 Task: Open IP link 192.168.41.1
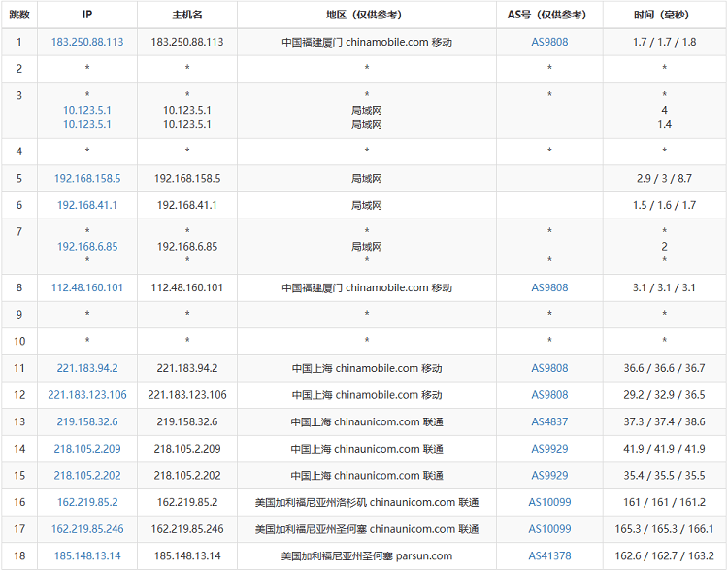pyautogui.click(x=87, y=205)
